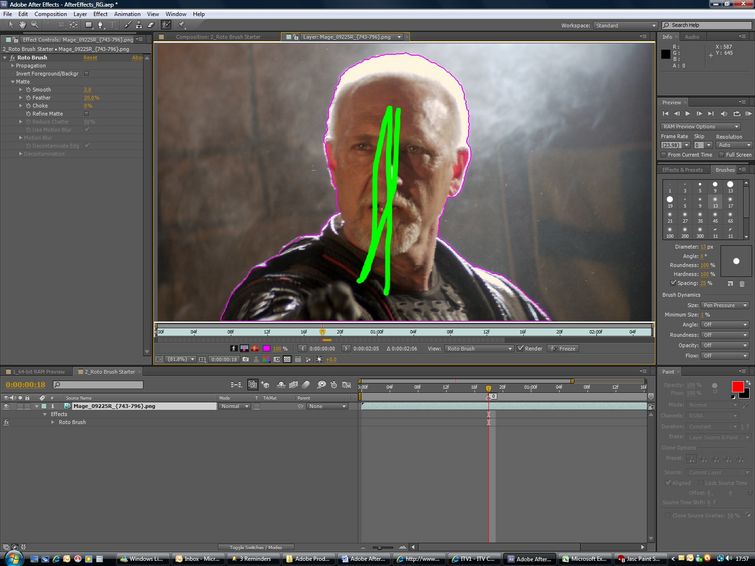Open the Layer menu
The height and width of the screenshot is (566, 755).
80,14
